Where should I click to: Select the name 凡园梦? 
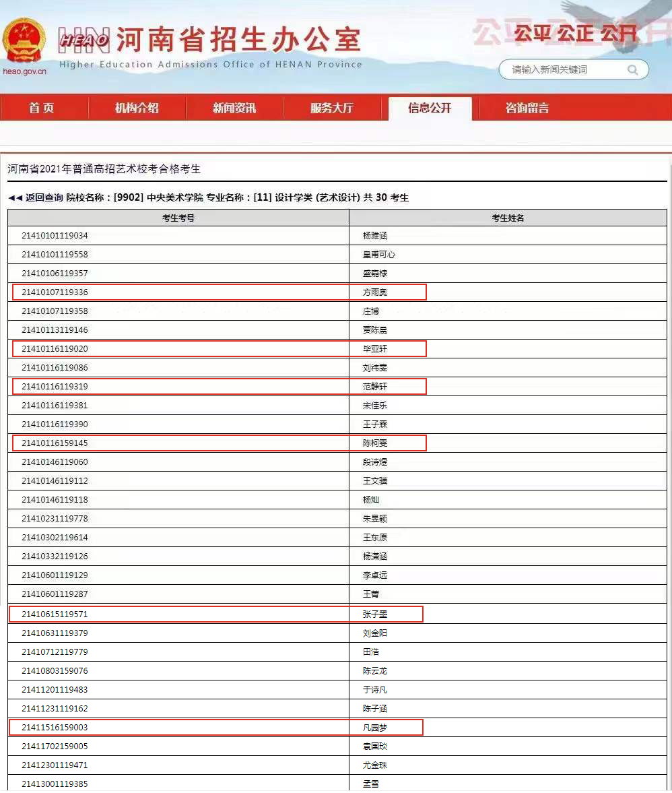pos(375,728)
